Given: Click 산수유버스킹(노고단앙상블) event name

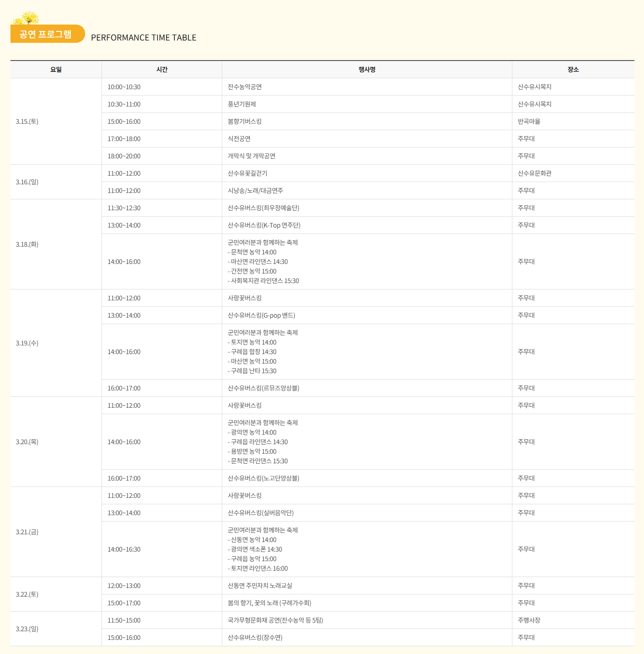Looking at the screenshot, I should click(263, 478).
